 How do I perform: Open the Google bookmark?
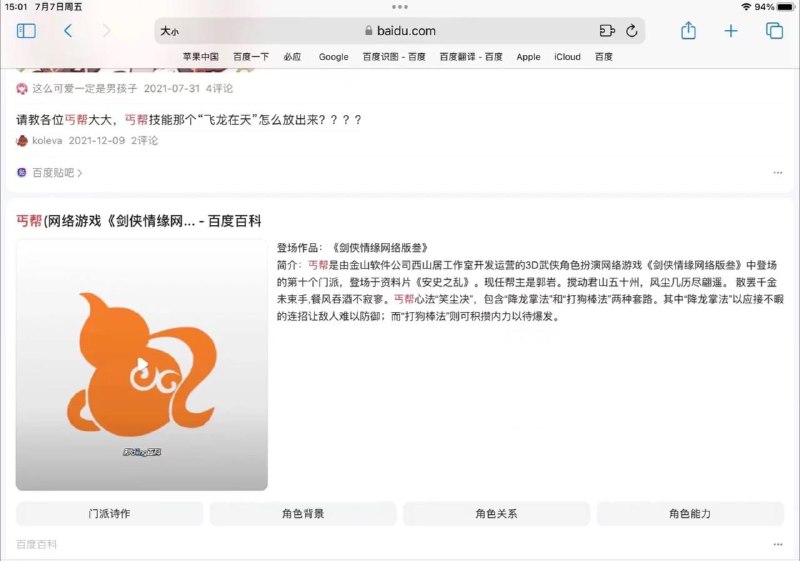(x=334, y=57)
